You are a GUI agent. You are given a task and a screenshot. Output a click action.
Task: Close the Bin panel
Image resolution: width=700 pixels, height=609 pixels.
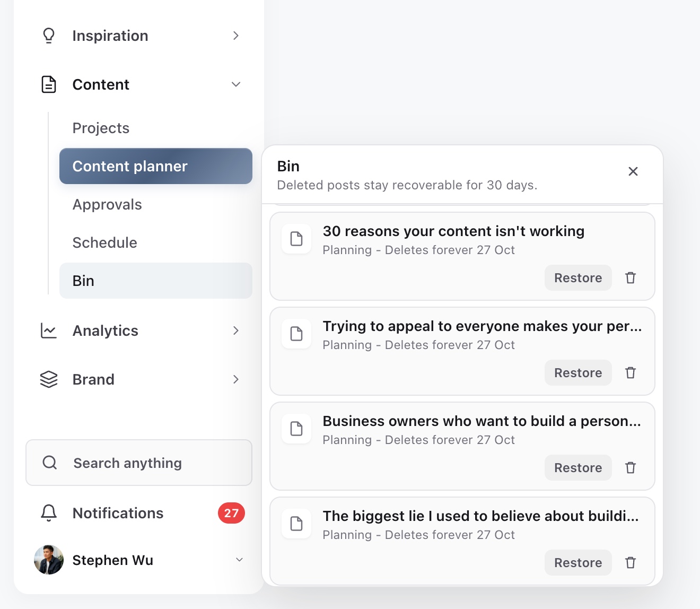[633, 171]
